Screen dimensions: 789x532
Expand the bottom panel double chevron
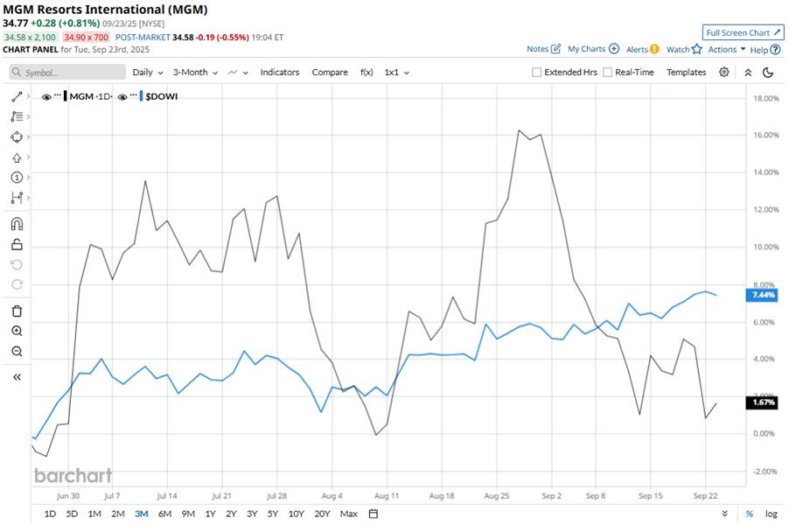coord(724,514)
